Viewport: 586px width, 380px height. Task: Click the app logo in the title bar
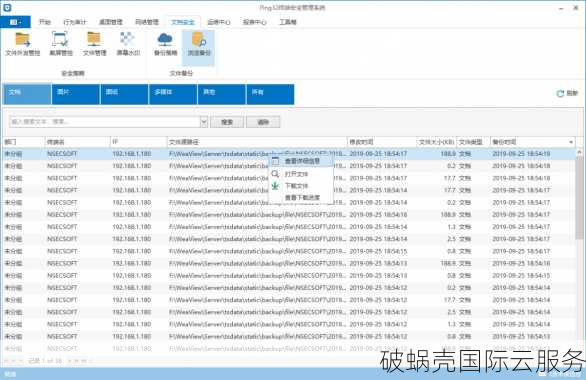click(x=7, y=7)
